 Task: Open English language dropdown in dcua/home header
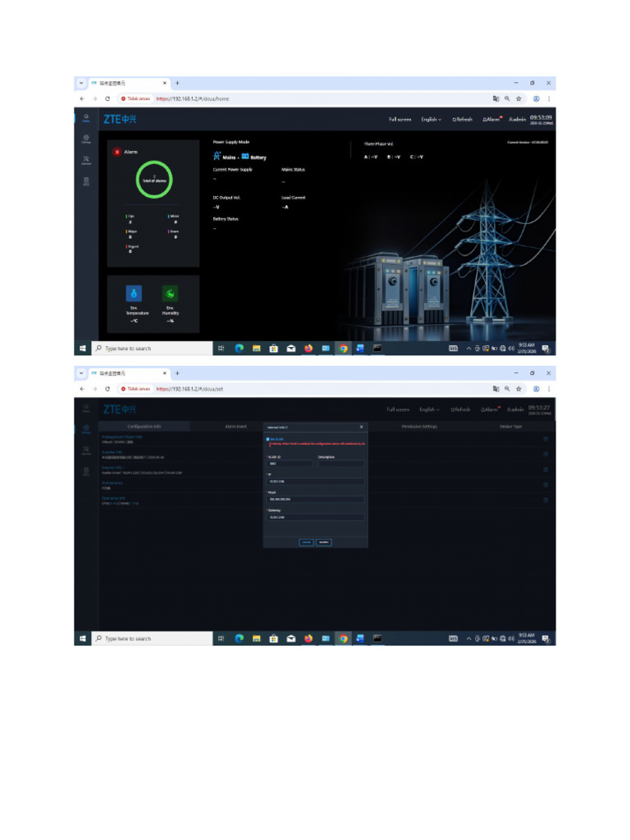431,120
